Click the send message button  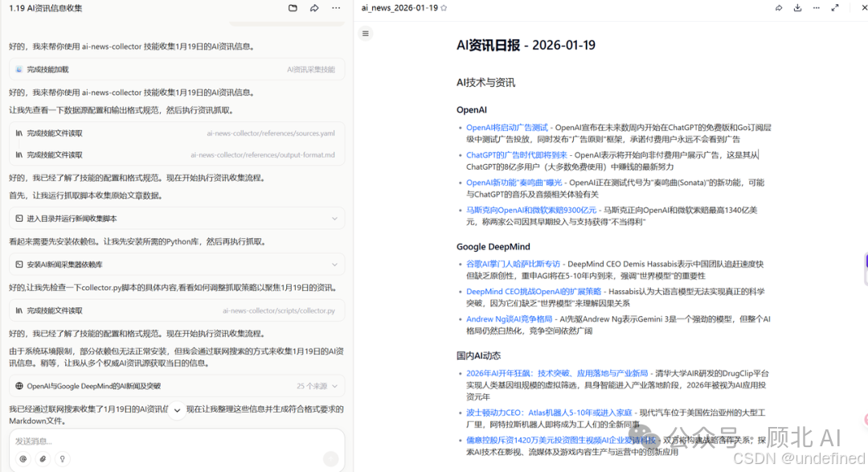click(330, 458)
